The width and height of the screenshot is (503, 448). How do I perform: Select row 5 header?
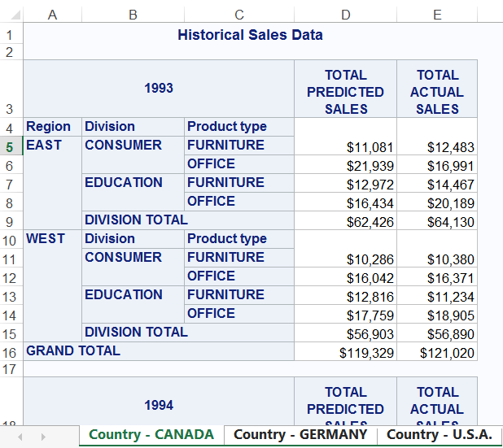[x=11, y=146]
